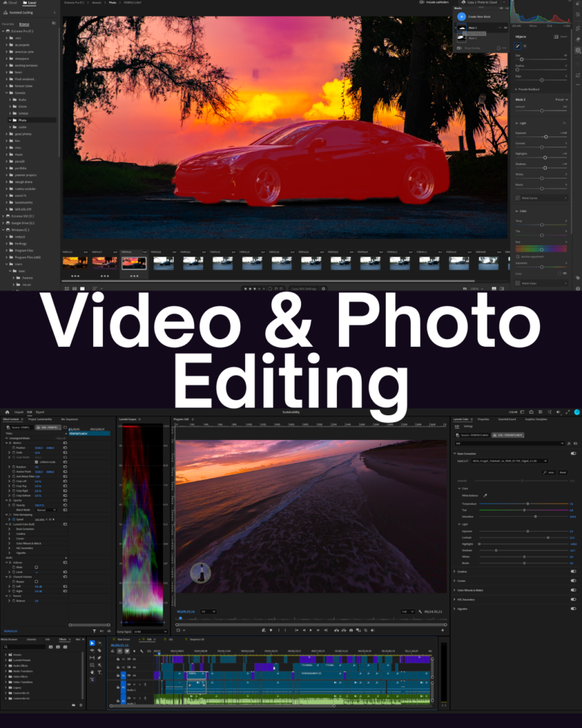Viewport: 582px width, 728px height.
Task: Select the Selection arrow tool in Premiere toolbar
Action: coord(92,643)
